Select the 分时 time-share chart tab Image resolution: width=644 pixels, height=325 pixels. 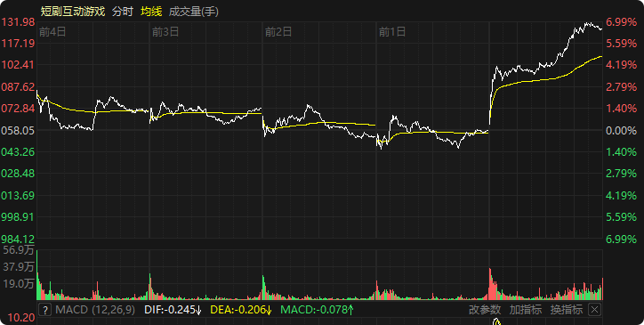[x=123, y=12]
